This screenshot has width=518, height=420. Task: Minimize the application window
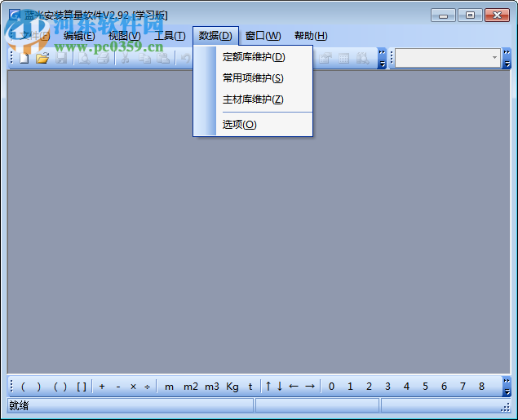[x=443, y=15]
